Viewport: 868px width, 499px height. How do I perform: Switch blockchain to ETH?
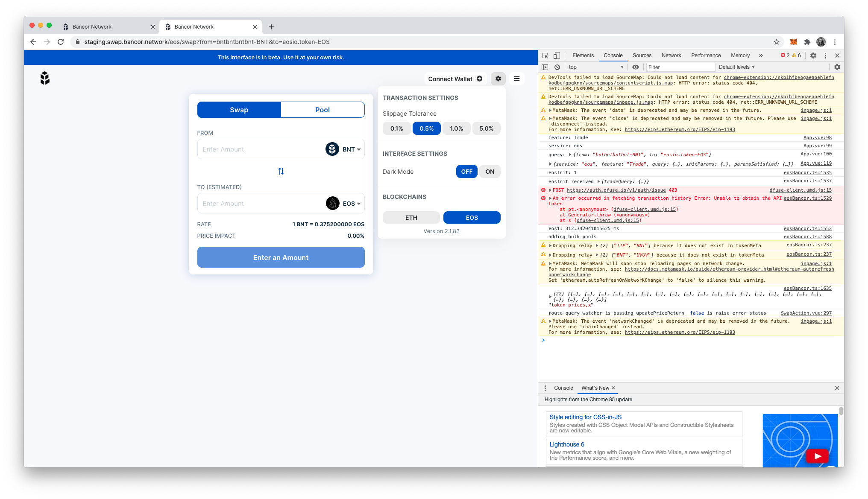tap(411, 218)
